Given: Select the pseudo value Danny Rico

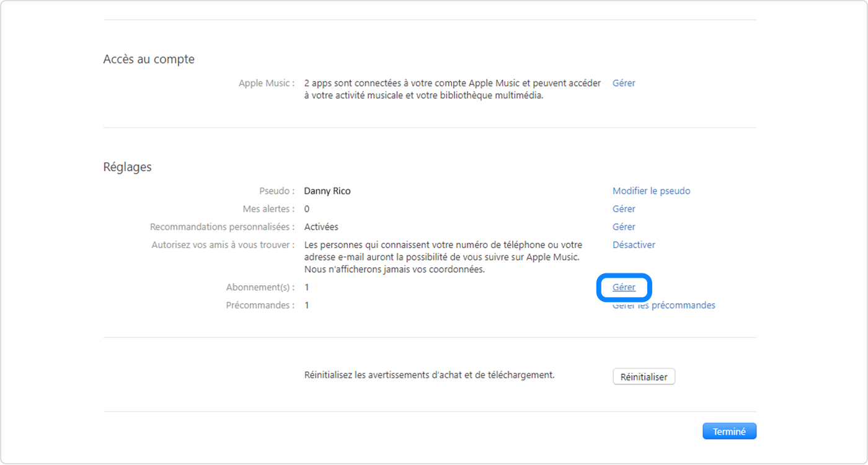Looking at the screenshot, I should tap(327, 190).
